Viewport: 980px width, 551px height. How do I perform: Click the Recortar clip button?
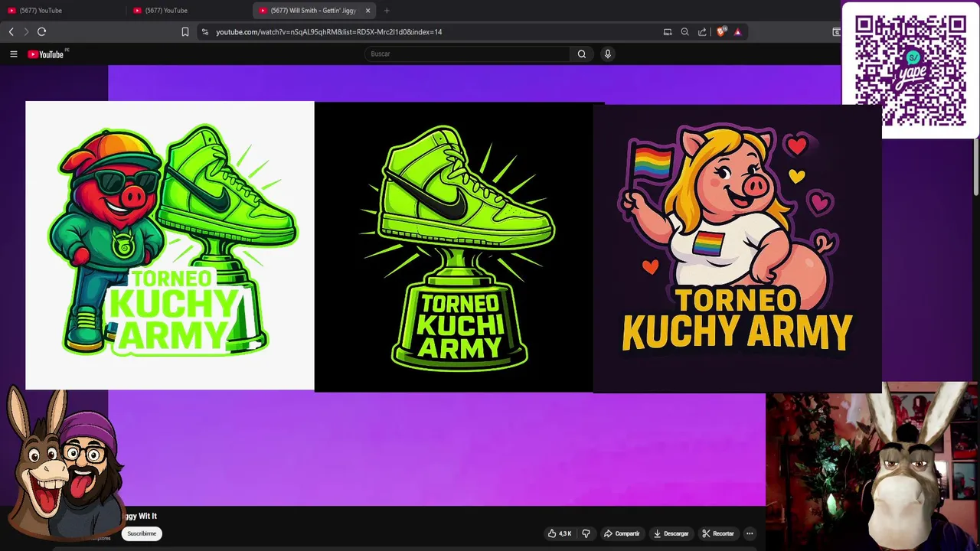[718, 533]
